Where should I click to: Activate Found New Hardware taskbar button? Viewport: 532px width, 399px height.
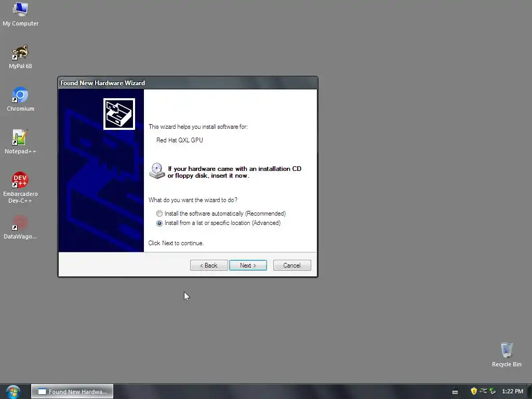[72, 392]
